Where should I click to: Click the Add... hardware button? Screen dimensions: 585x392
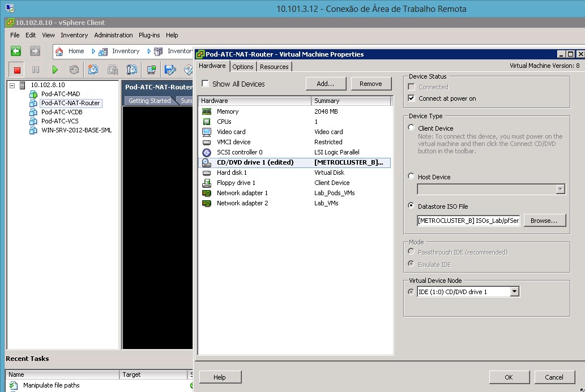tap(326, 84)
